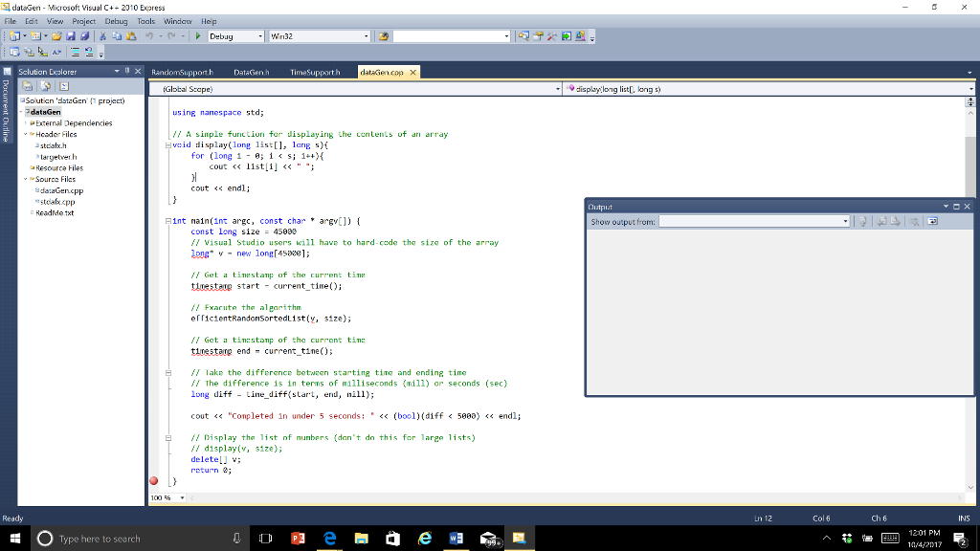Click the Save toolbar icon
980x551 pixels.
(x=70, y=37)
